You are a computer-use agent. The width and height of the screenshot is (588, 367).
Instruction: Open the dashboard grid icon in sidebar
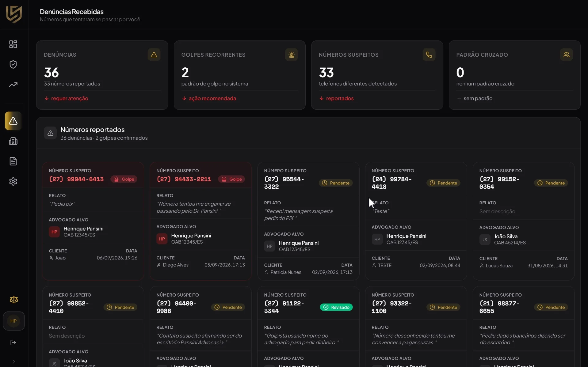[13, 44]
